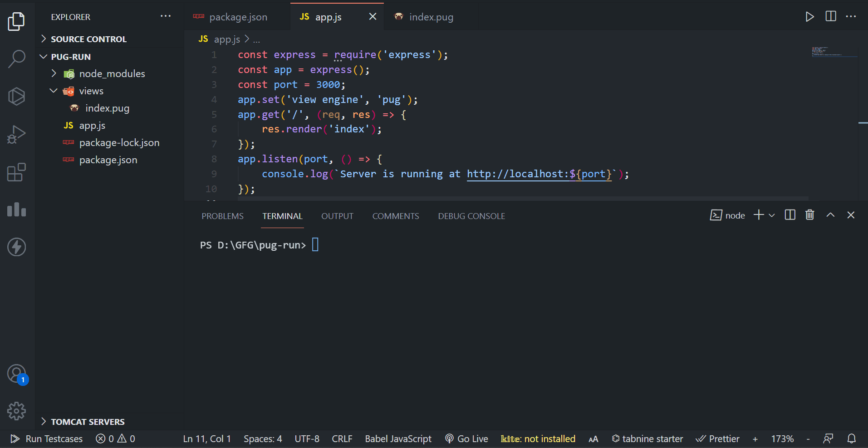Click the Run Code play button
Screen dimensions: 868x448
pyautogui.click(x=809, y=17)
